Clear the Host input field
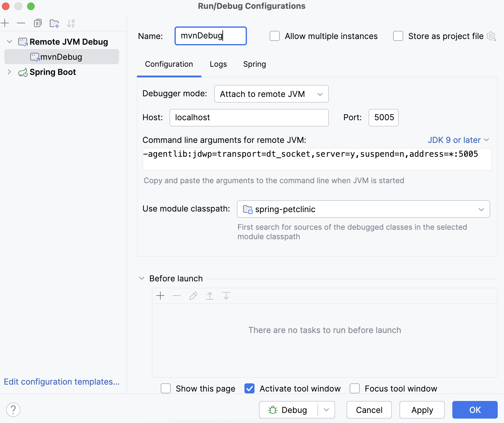 pyautogui.click(x=249, y=117)
